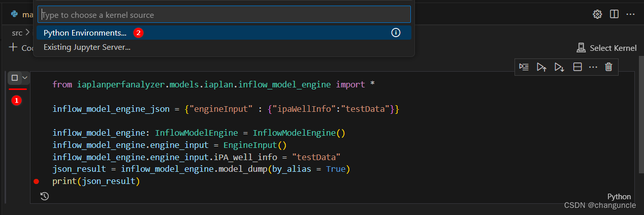The height and width of the screenshot is (215, 644).
Task: Execute above cells icon
Action: coord(541,67)
